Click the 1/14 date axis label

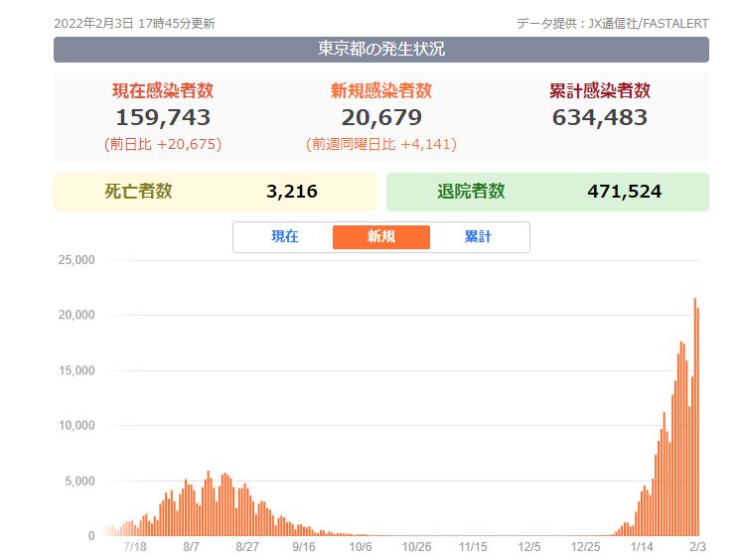coord(642,547)
